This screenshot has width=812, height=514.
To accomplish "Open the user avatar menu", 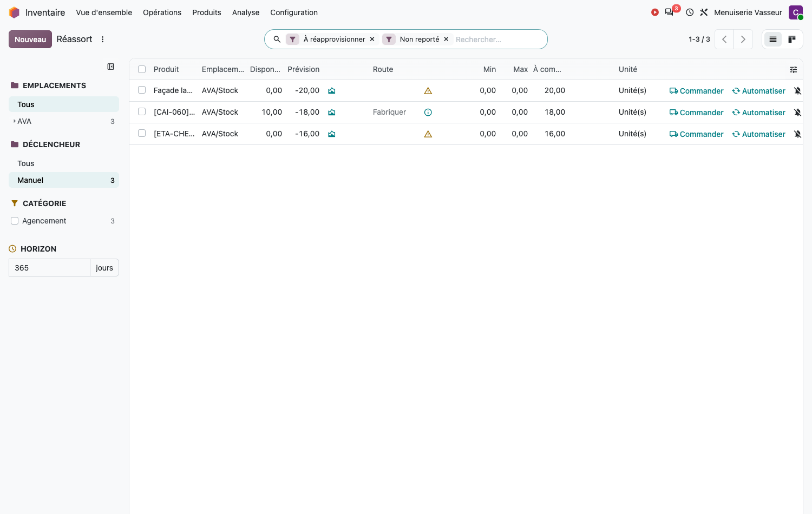I will pos(796,12).
